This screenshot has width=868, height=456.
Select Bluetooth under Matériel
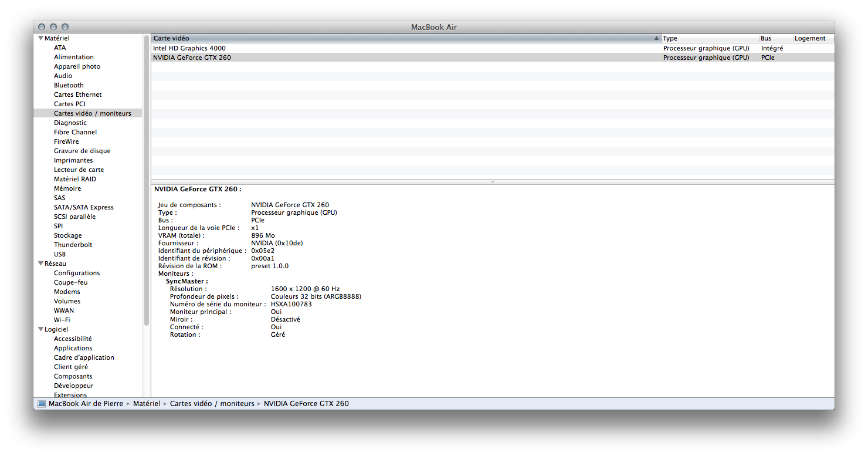click(x=69, y=85)
